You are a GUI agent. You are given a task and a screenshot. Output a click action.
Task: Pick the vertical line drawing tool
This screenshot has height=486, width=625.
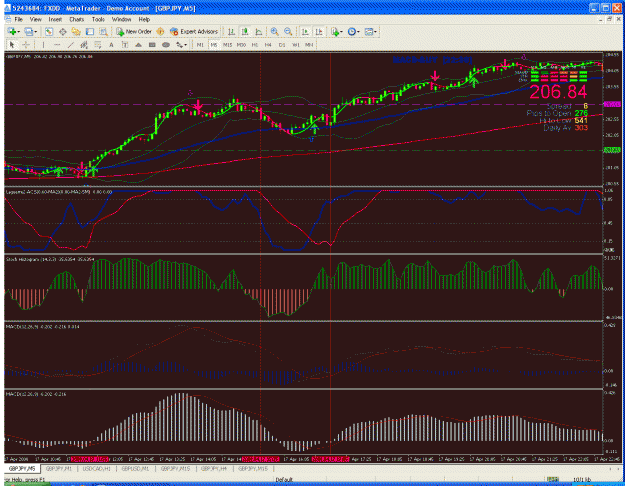(43, 45)
